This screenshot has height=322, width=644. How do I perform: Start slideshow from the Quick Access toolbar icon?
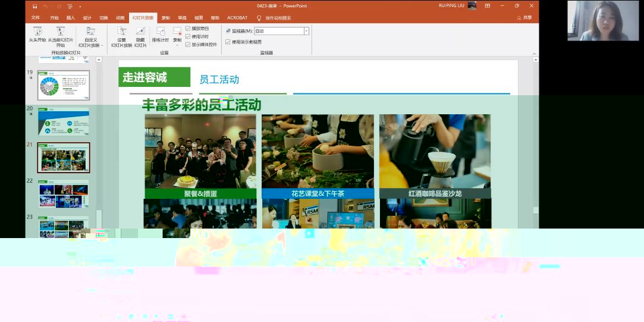point(70,6)
